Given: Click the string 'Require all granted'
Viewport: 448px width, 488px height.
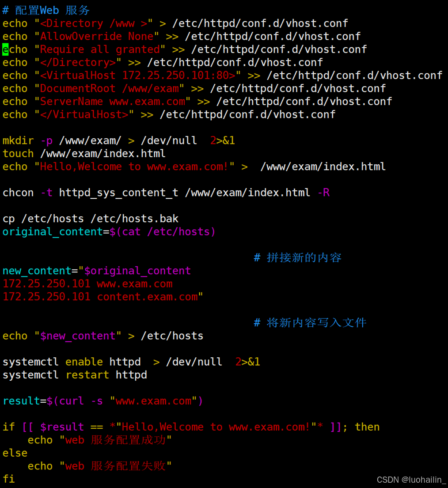Looking at the screenshot, I should tap(99, 49).
